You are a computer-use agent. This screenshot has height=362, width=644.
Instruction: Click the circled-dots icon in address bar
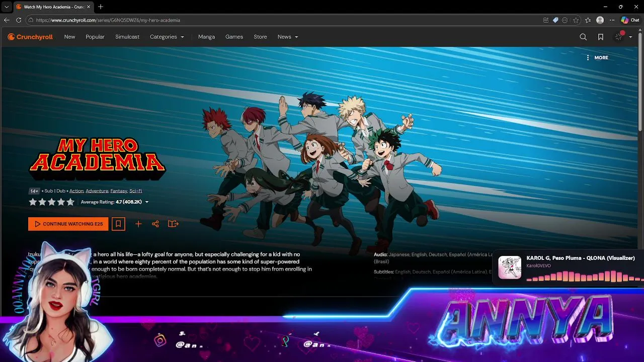565,20
